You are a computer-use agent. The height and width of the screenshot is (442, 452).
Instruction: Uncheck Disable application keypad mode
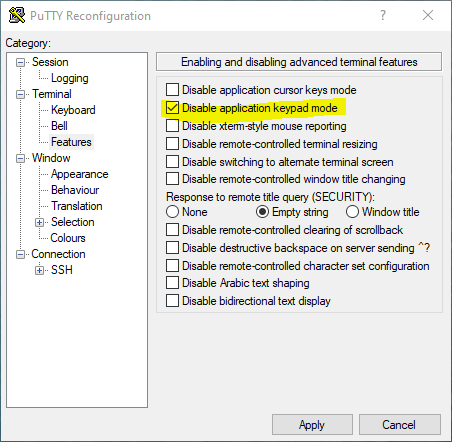click(172, 108)
